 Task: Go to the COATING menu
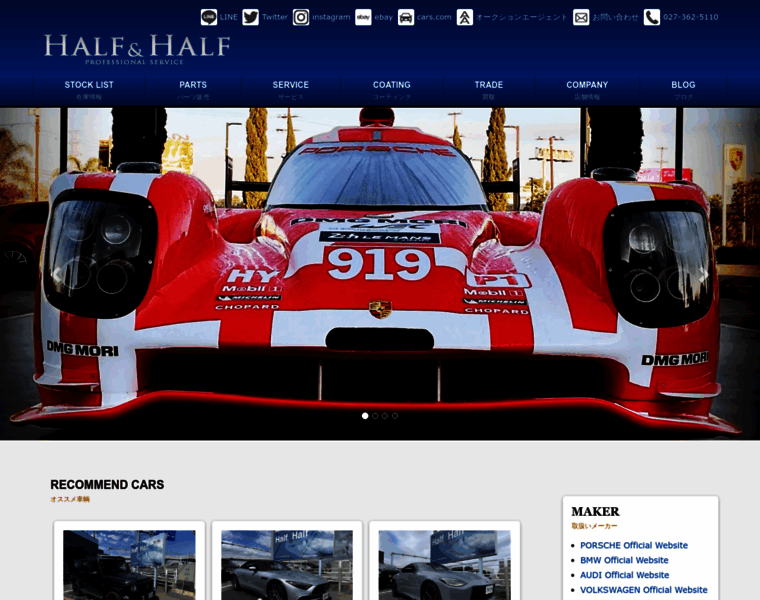[x=391, y=89]
